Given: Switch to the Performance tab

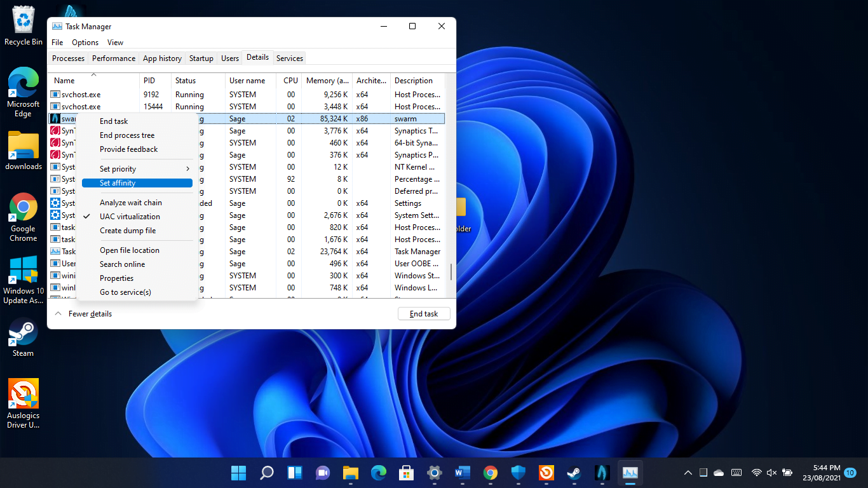Looking at the screenshot, I should click(113, 58).
